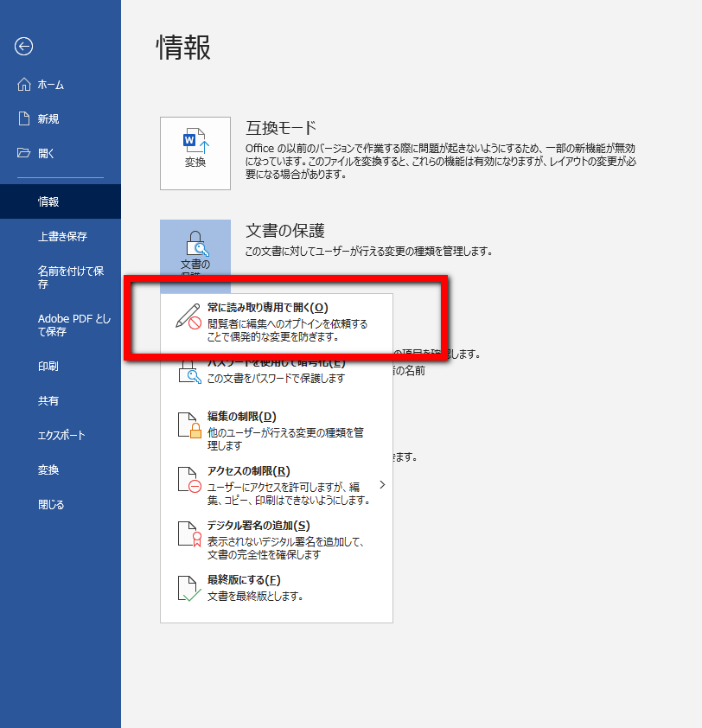
Task: Click the restrict access document icon
Action: (x=189, y=480)
